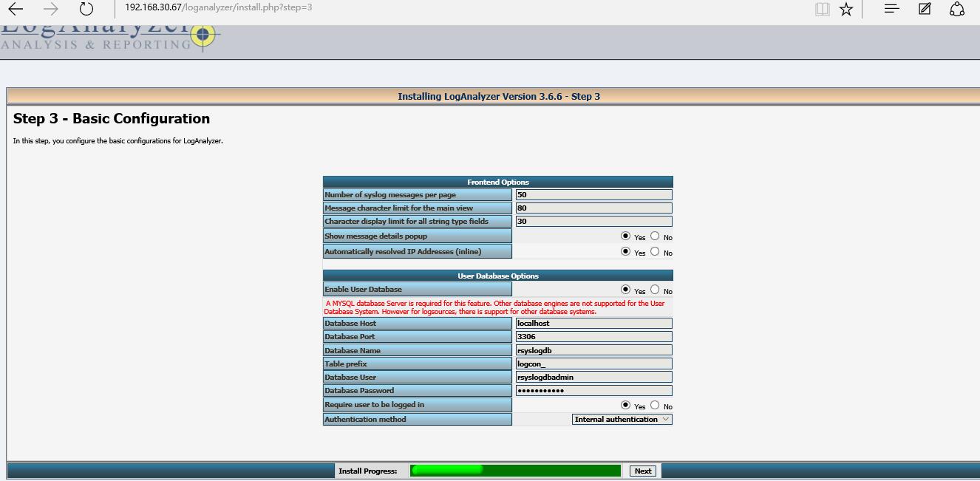Click the install progress bar
Screen dimensions: 980x481
tap(515, 471)
